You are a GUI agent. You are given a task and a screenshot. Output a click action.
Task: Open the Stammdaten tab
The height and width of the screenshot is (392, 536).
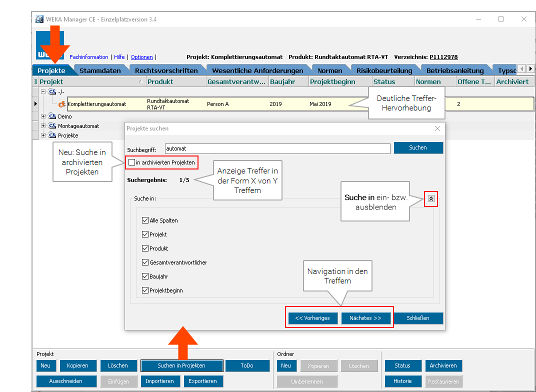coord(100,70)
